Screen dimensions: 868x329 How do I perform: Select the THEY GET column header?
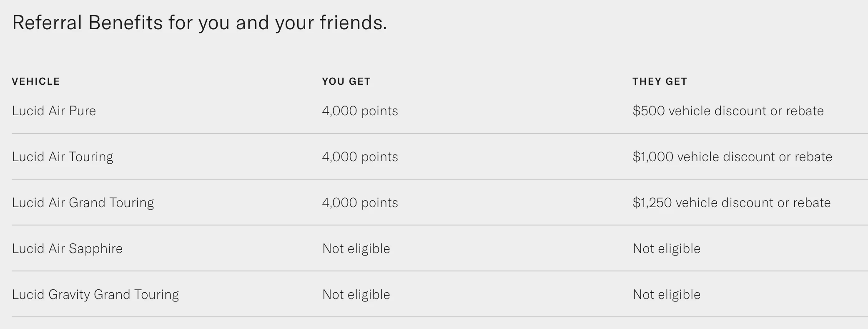tap(660, 81)
